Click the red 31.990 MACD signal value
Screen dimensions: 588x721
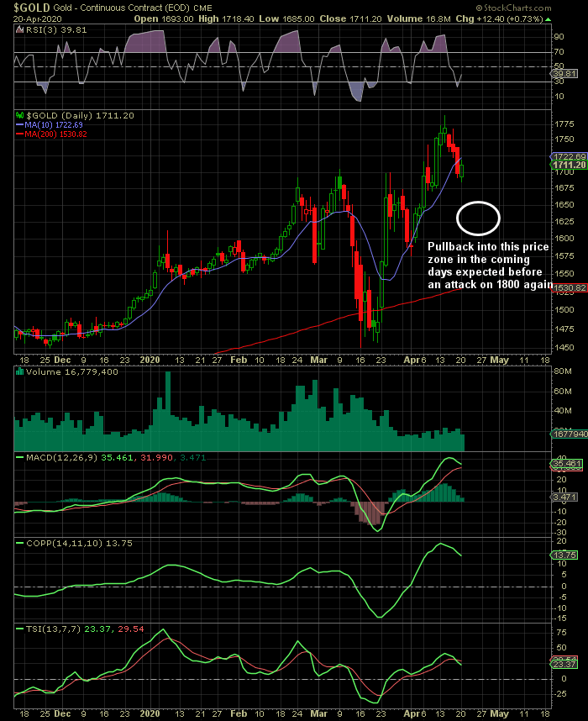(x=156, y=458)
